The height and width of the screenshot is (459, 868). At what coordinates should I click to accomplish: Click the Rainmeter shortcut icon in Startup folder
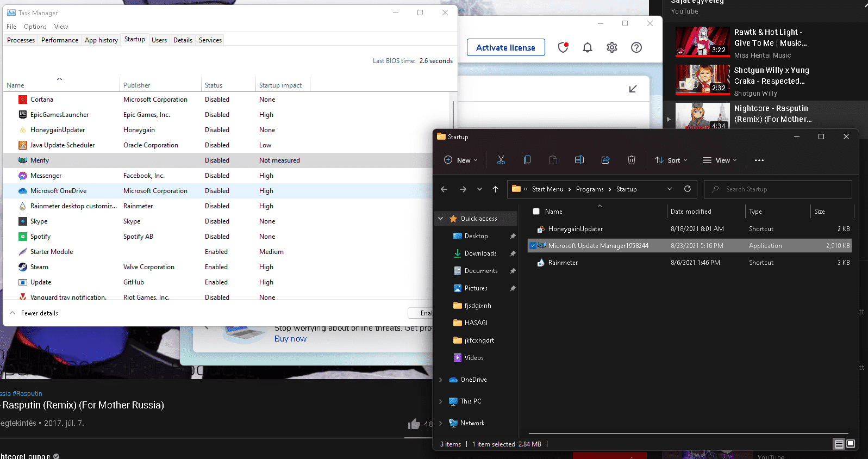(x=541, y=263)
